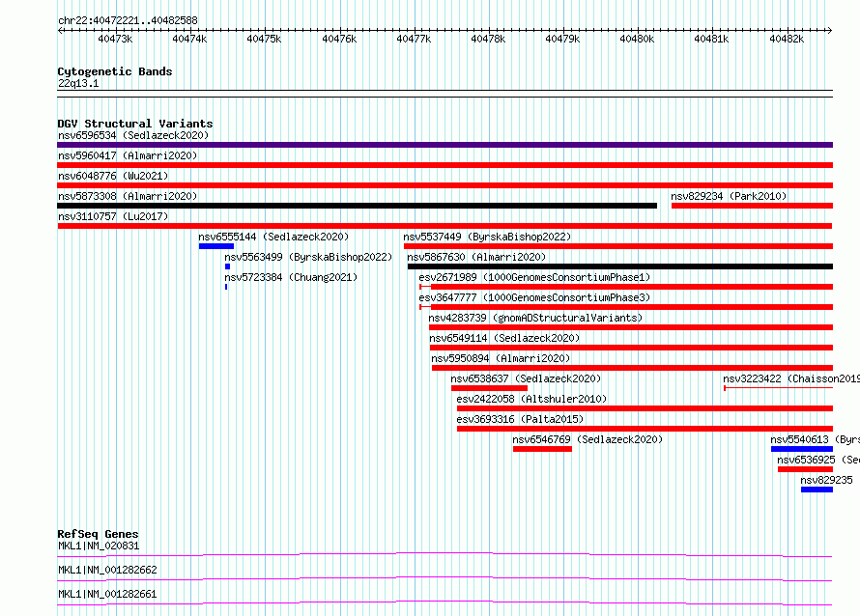Click the red esv2422058 variant bar

pyautogui.click(x=645, y=408)
